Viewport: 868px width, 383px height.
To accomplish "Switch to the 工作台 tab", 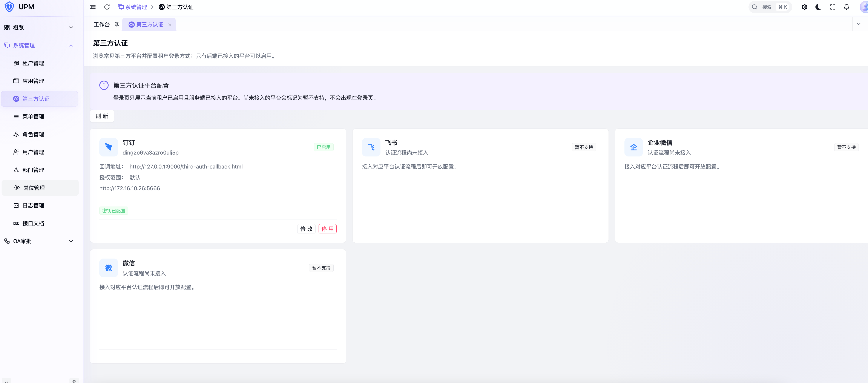I will [x=102, y=25].
